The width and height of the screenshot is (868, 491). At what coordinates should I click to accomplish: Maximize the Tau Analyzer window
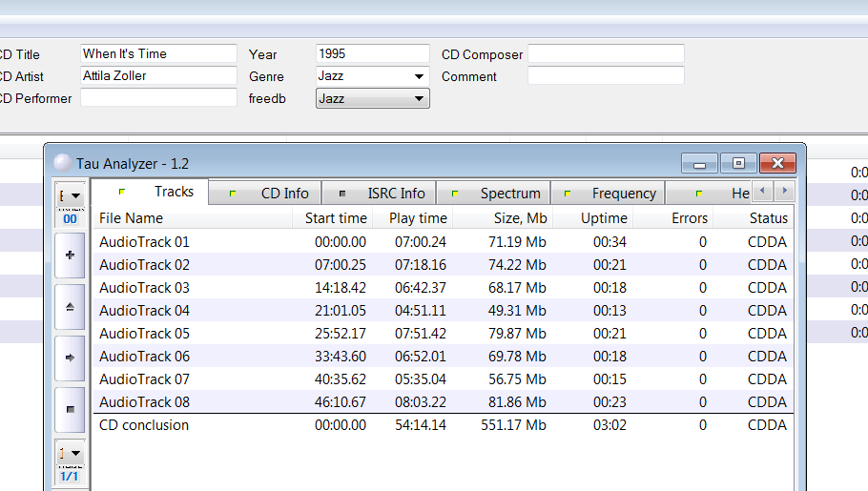[x=738, y=163]
